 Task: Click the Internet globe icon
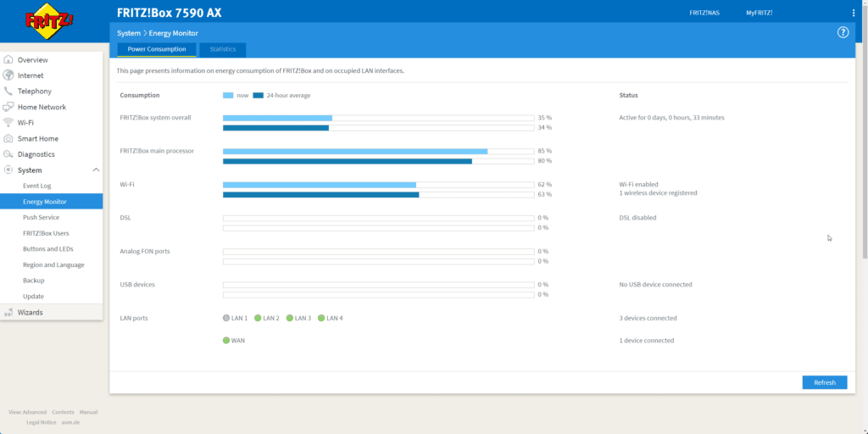point(8,75)
